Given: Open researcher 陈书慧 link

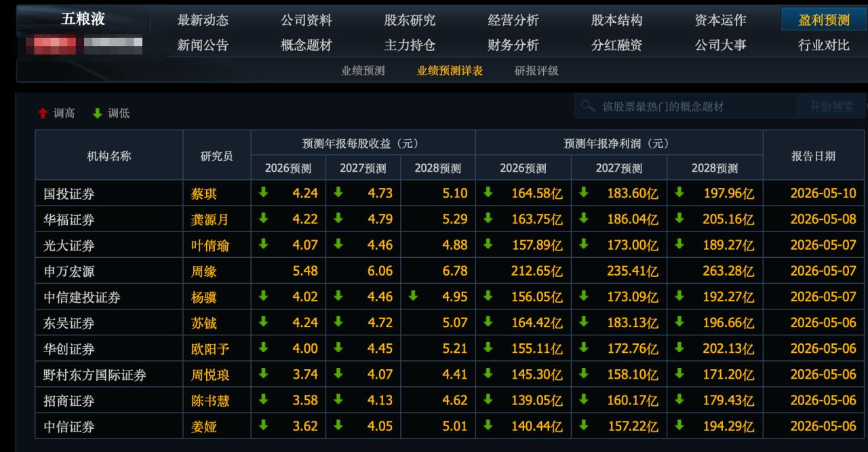Looking at the screenshot, I should [x=210, y=400].
